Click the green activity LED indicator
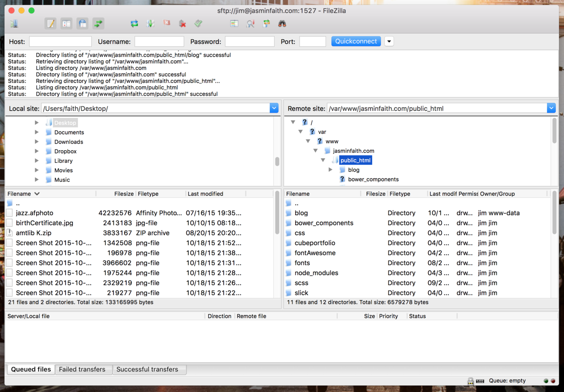The image size is (564, 392). coord(546,381)
